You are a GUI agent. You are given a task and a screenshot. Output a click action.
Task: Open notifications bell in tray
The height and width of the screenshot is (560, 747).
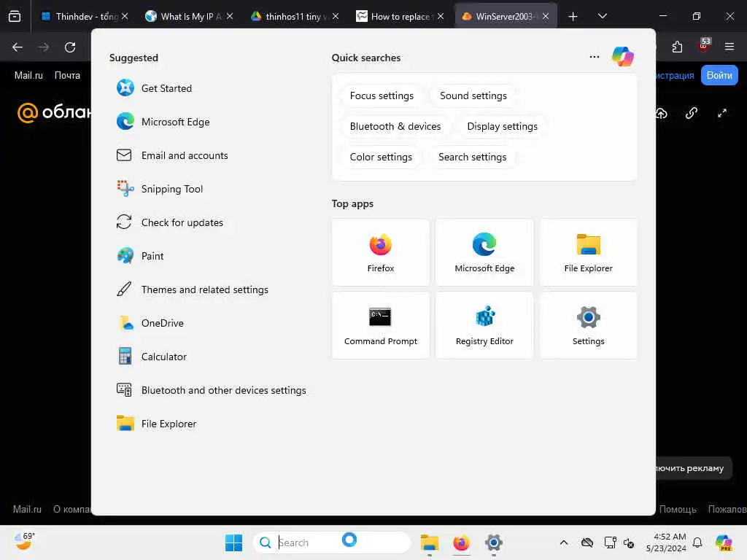point(697,542)
